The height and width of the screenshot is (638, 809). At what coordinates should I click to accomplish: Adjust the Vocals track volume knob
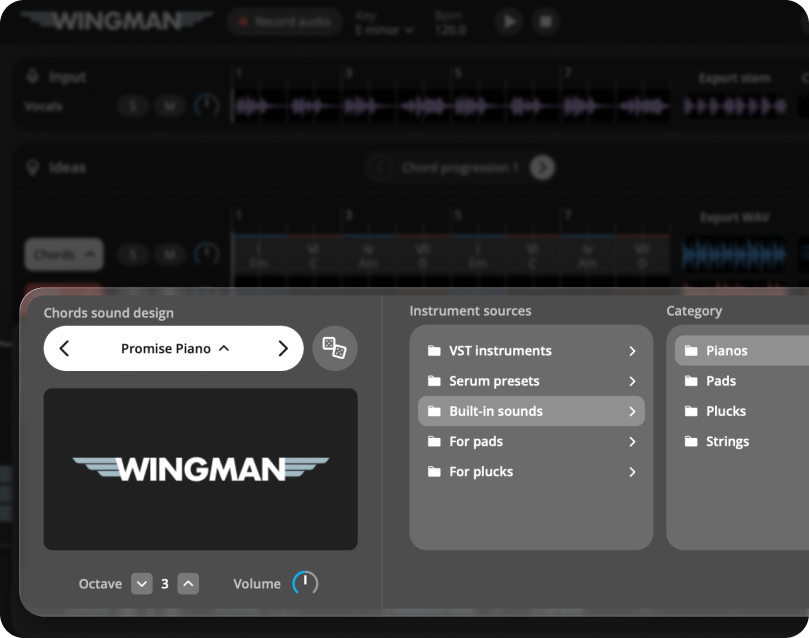206,106
